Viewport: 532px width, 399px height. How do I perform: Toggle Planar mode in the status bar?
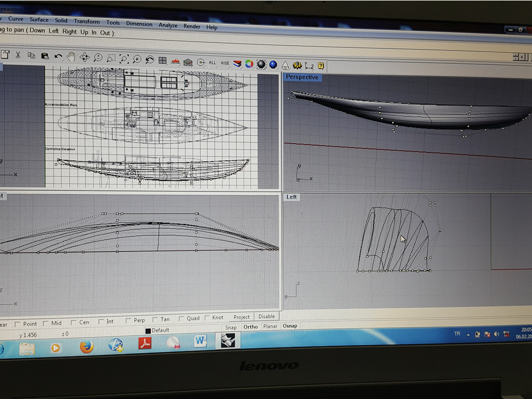(270, 326)
